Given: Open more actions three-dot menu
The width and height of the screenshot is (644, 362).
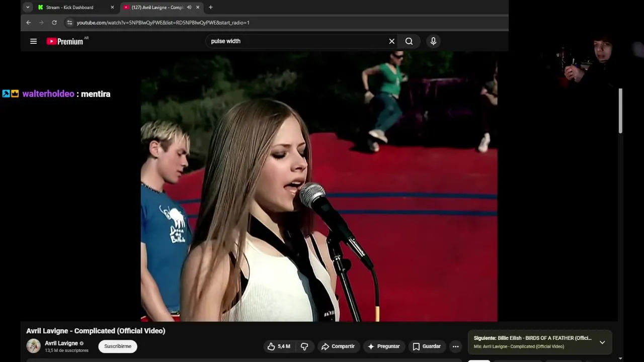Looking at the screenshot, I should pyautogui.click(x=455, y=346).
